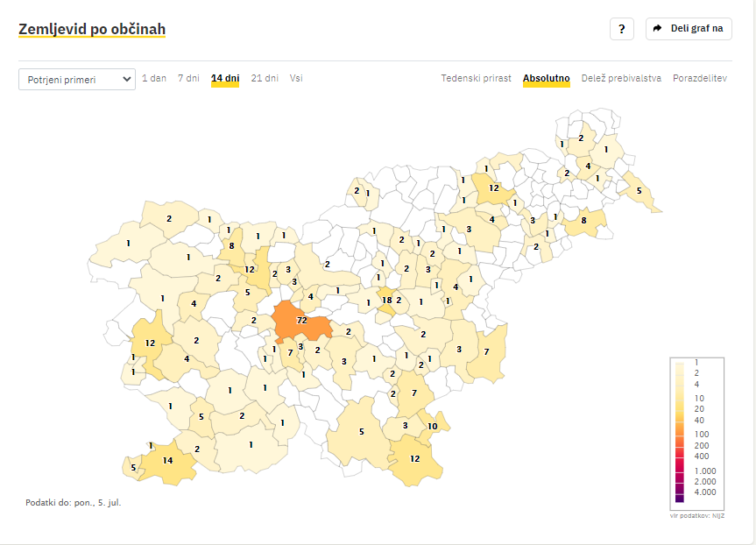
Task: Select the '14 dni' time range
Action: [x=225, y=78]
